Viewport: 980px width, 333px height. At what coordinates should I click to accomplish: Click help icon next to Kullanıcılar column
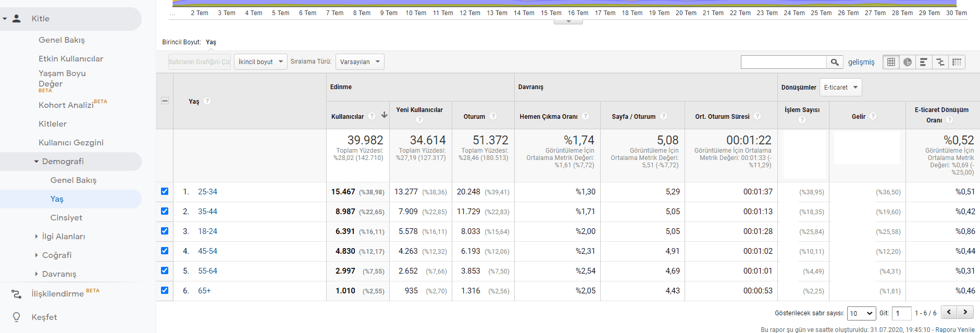coord(372,116)
